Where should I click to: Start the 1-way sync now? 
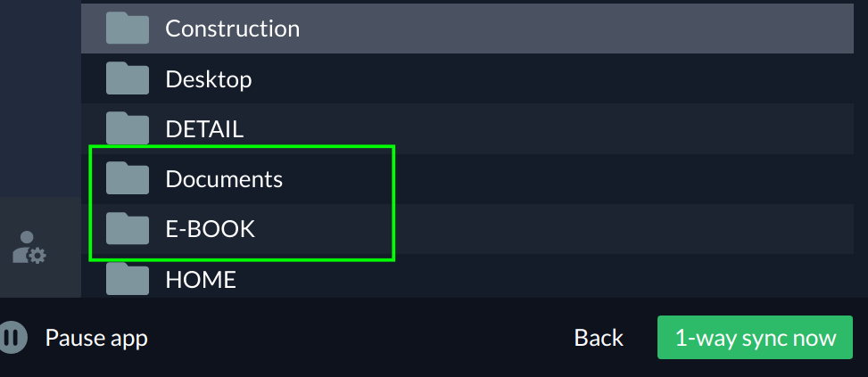755,338
